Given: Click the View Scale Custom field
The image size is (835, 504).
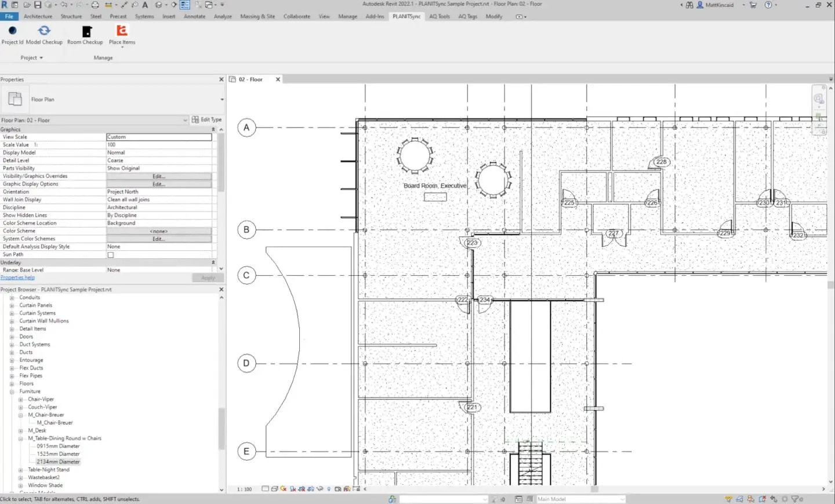Looking at the screenshot, I should [x=159, y=137].
